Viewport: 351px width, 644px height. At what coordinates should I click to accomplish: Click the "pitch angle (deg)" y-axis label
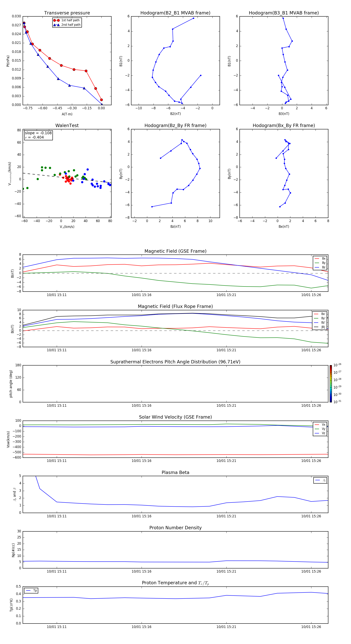(11, 384)
